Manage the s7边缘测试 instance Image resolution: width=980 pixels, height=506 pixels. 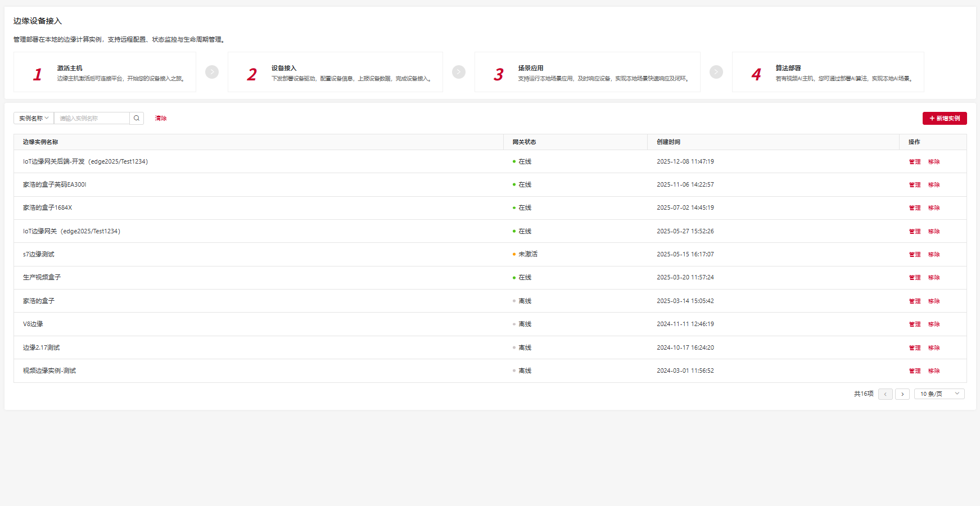point(915,255)
